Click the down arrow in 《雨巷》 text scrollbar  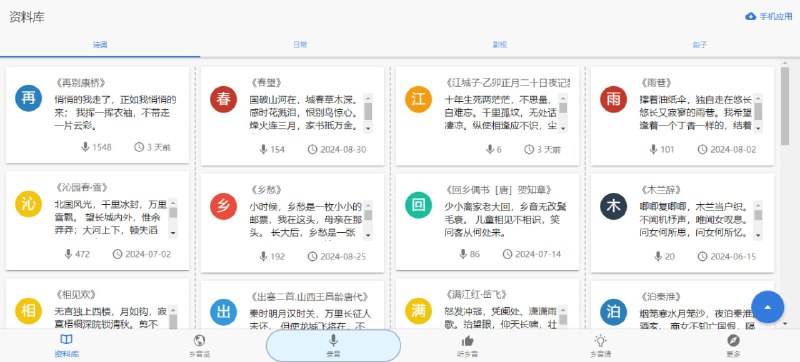pos(758,128)
